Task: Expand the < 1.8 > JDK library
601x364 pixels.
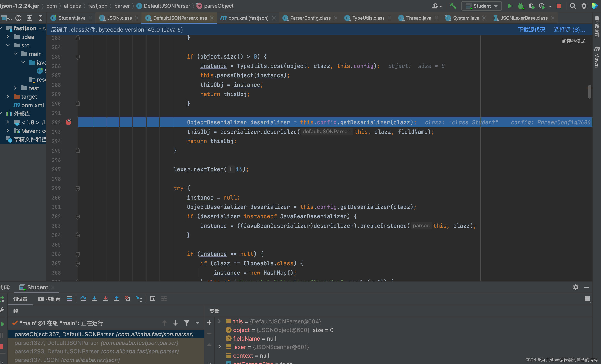Action: click(8, 122)
